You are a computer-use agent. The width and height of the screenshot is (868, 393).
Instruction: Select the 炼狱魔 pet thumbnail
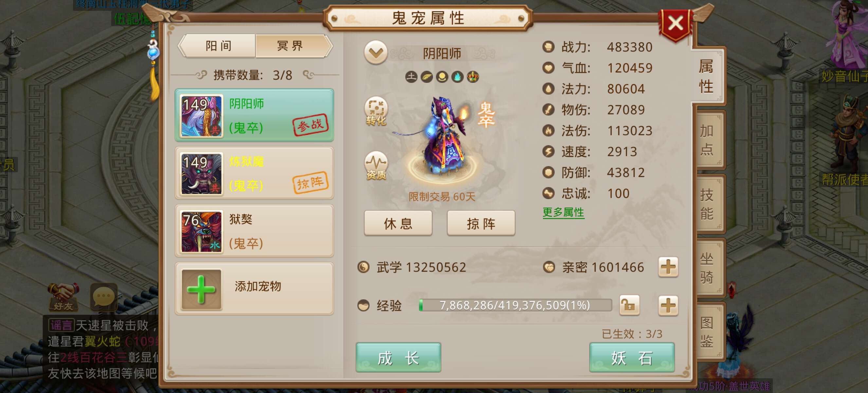[x=202, y=174]
